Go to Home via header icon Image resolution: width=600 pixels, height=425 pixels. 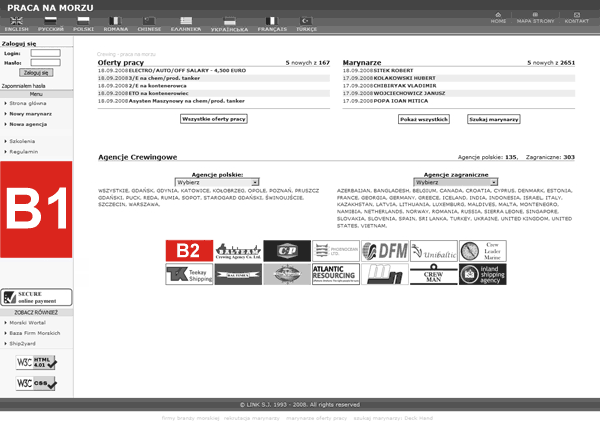pyautogui.click(x=498, y=15)
